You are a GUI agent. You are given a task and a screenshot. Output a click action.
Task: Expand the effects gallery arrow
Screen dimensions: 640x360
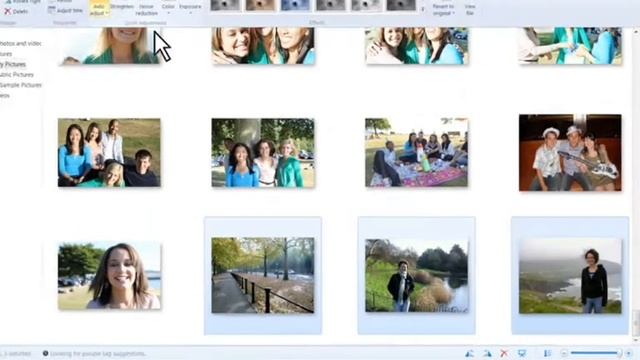[x=423, y=9]
